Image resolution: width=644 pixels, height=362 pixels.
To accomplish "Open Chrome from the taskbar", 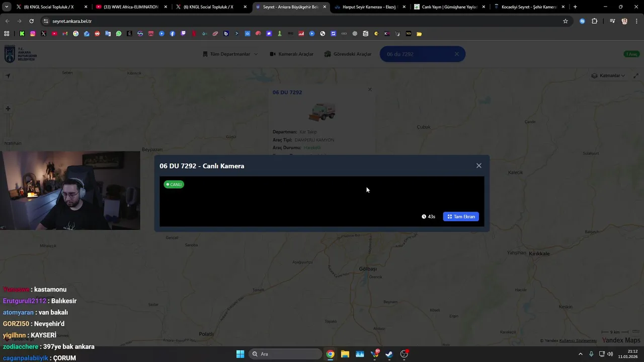I will [x=330, y=354].
